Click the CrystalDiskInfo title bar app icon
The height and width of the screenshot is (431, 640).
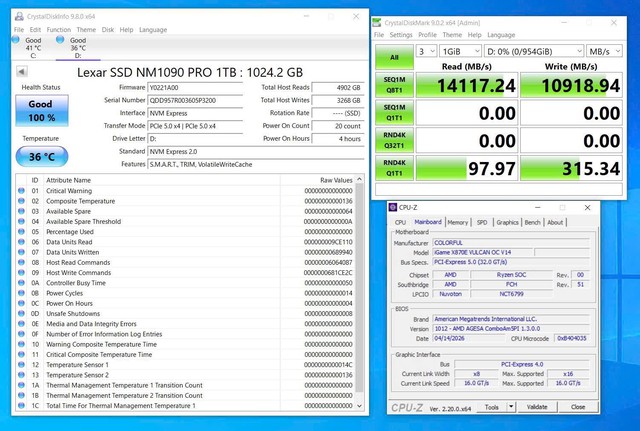(19, 16)
